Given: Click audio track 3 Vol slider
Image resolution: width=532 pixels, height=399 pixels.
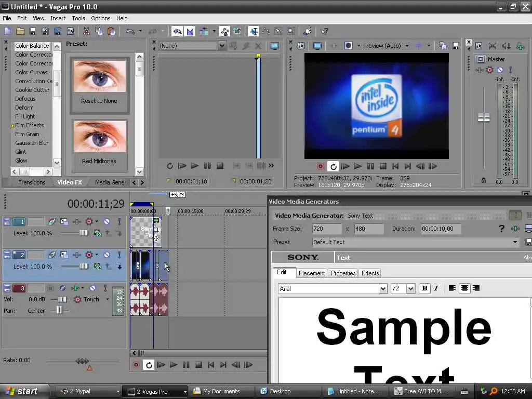Looking at the screenshot, I should 62,299.
